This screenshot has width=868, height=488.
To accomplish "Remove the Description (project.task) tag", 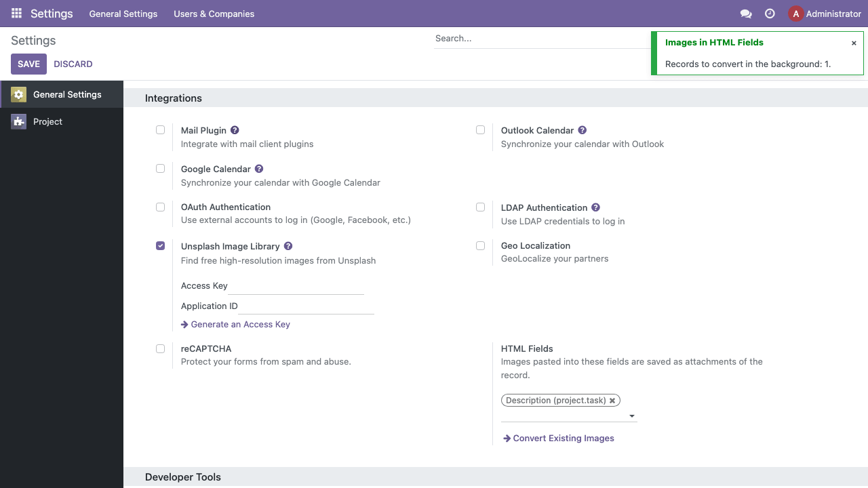I will tap(612, 401).
